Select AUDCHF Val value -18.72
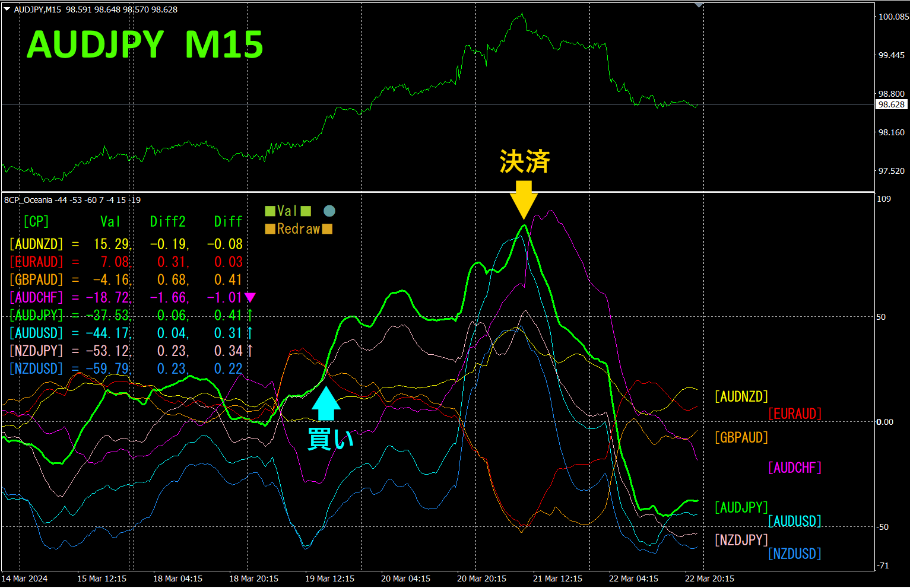910x588 pixels. (x=108, y=297)
